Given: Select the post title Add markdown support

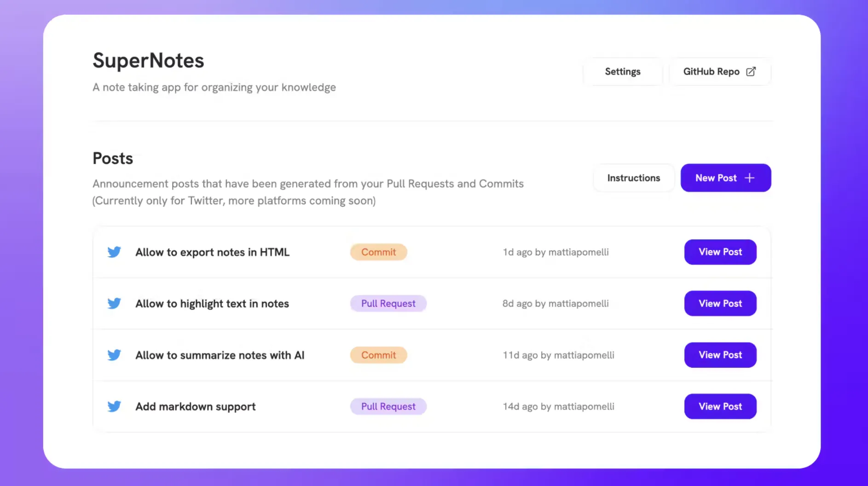Looking at the screenshot, I should click(x=195, y=407).
